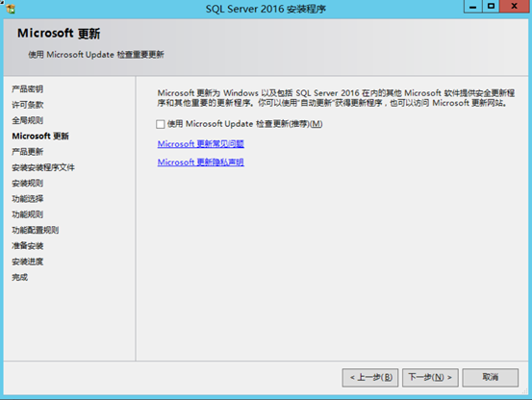Select the 安装规则 step in the sidebar
Viewport: 532px width, 400px height.
point(28,183)
